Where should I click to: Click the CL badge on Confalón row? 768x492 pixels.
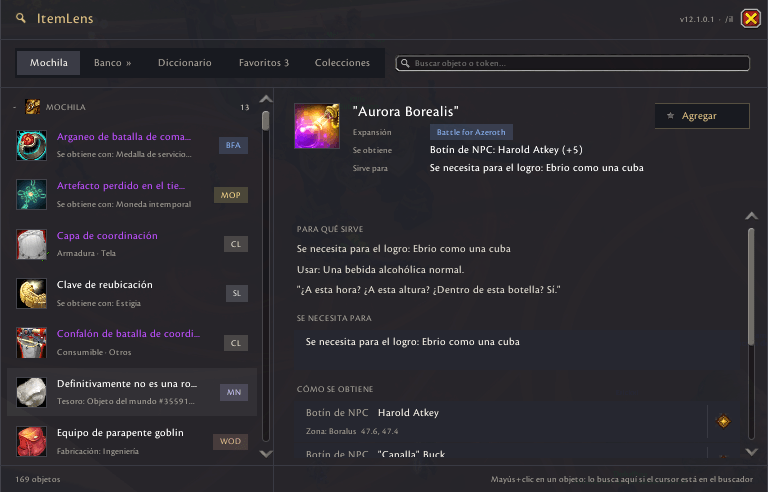[x=236, y=343]
